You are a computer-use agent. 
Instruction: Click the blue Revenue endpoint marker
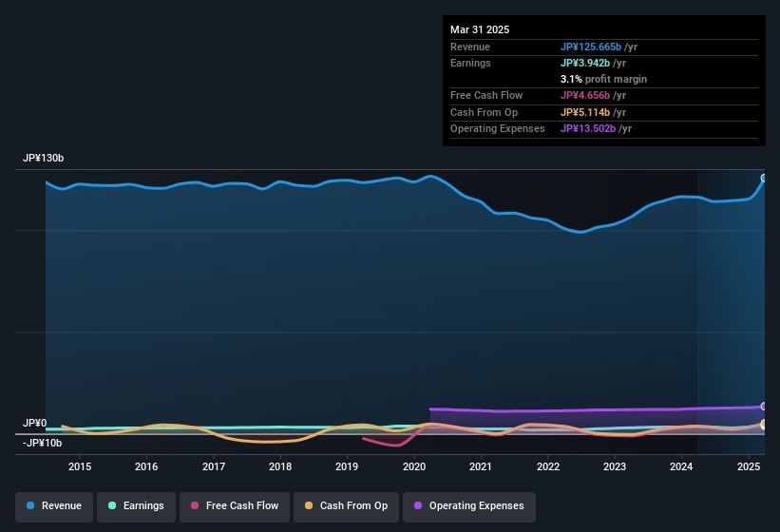[763, 179]
